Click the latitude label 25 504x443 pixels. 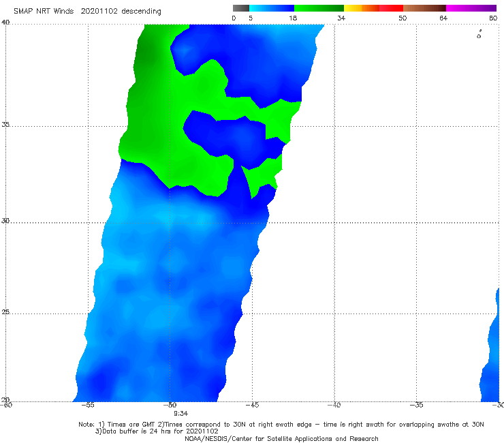point(5,312)
